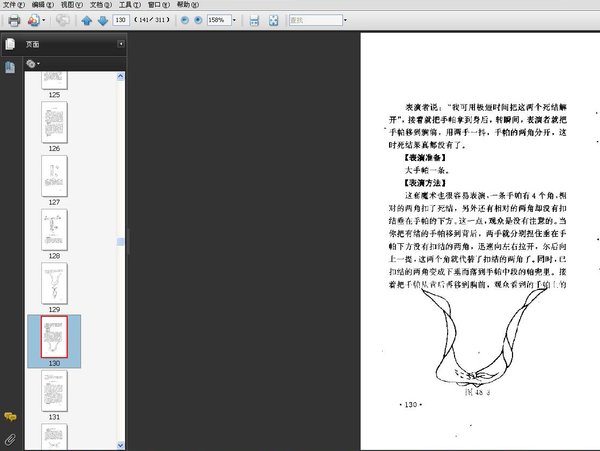
Task: Open the Find options dropdown arrow
Action: 345,20
